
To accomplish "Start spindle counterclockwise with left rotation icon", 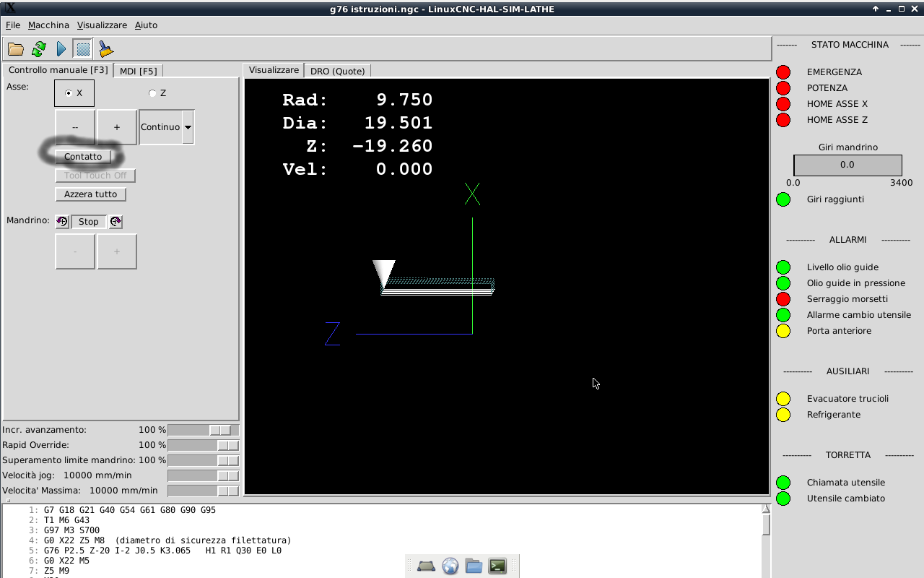I will [x=62, y=222].
